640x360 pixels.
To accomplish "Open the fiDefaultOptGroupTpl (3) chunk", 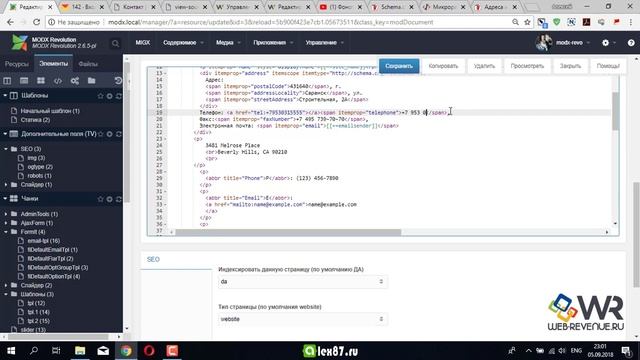I will (x=58, y=268).
